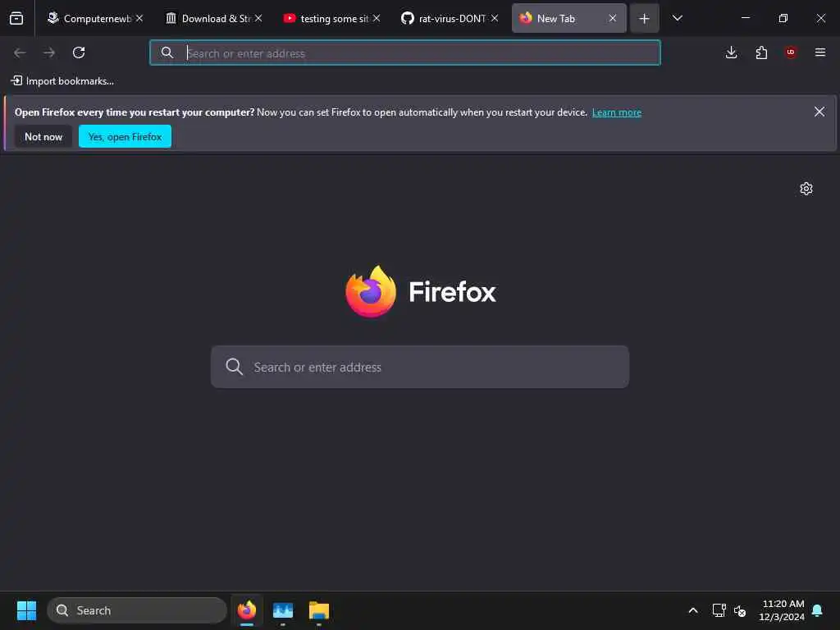Open new tab personalize gear icon
This screenshot has width=840, height=630.
pyautogui.click(x=806, y=189)
